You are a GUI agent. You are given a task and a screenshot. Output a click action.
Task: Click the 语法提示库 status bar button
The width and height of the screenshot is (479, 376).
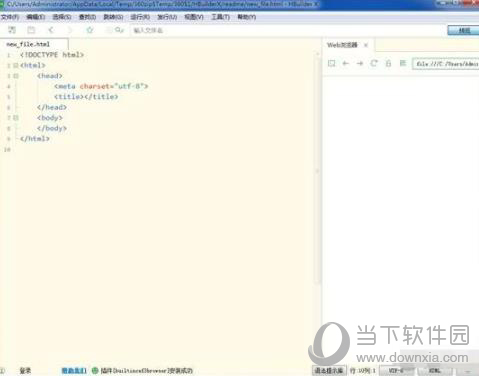pyautogui.click(x=329, y=370)
